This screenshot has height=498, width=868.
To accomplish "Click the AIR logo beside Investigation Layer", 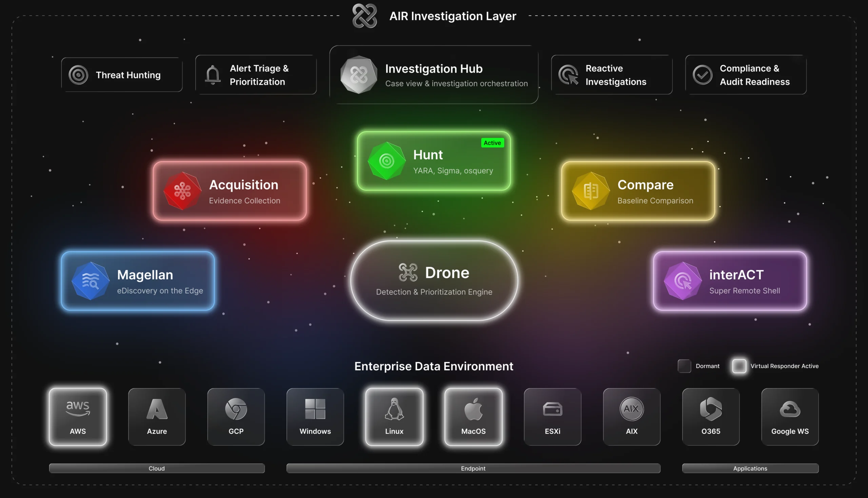I will coord(364,16).
